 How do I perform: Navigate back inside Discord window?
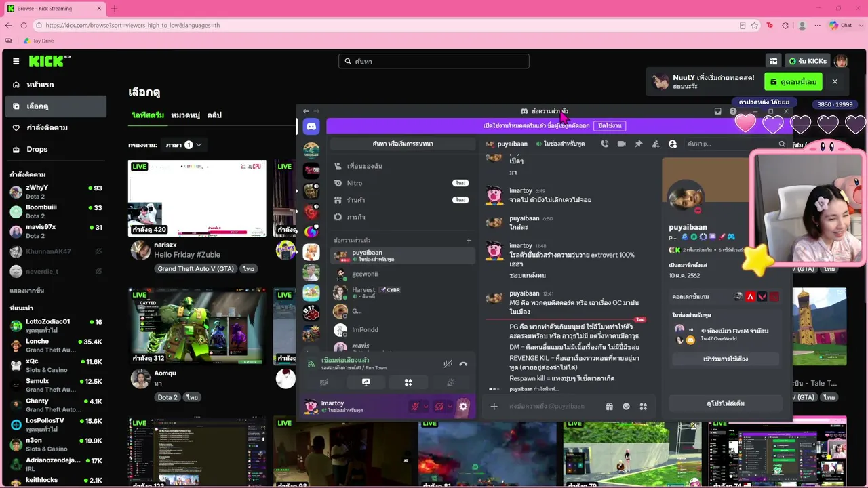click(306, 111)
